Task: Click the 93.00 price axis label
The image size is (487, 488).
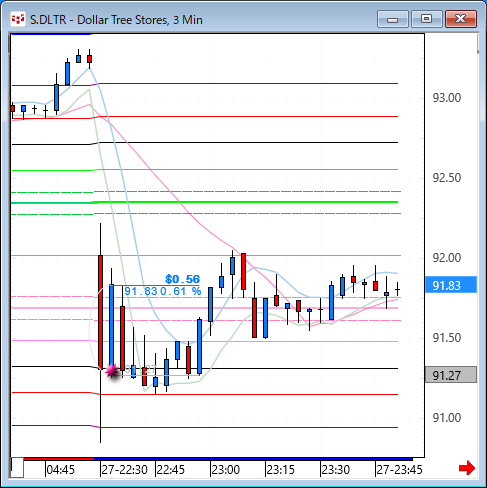Action: (x=447, y=98)
